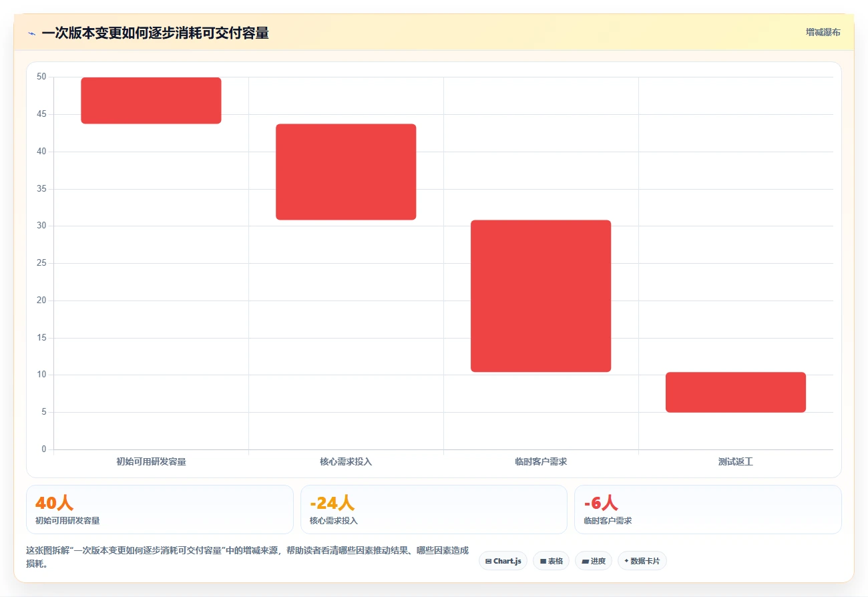Click the red bar for 核心需求投入

coord(346,172)
